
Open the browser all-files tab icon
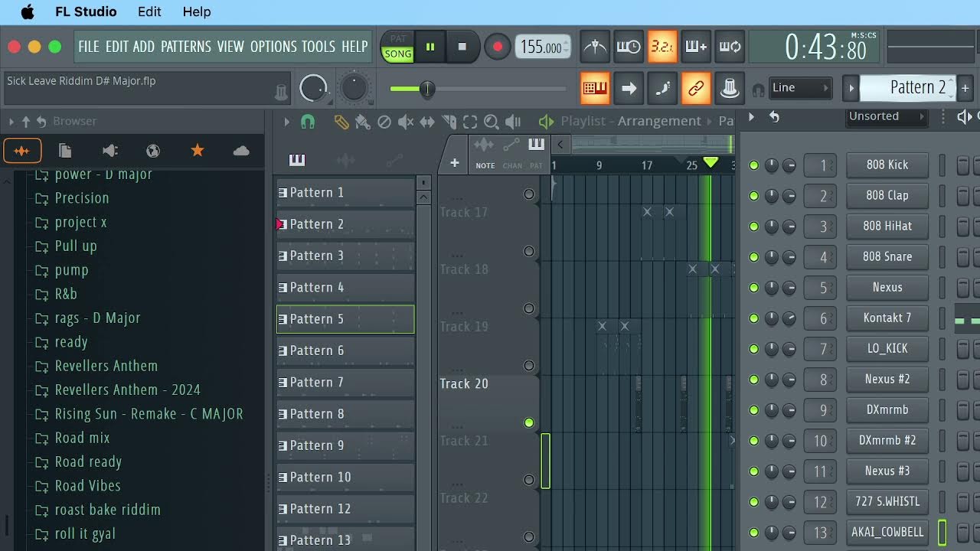pos(66,151)
